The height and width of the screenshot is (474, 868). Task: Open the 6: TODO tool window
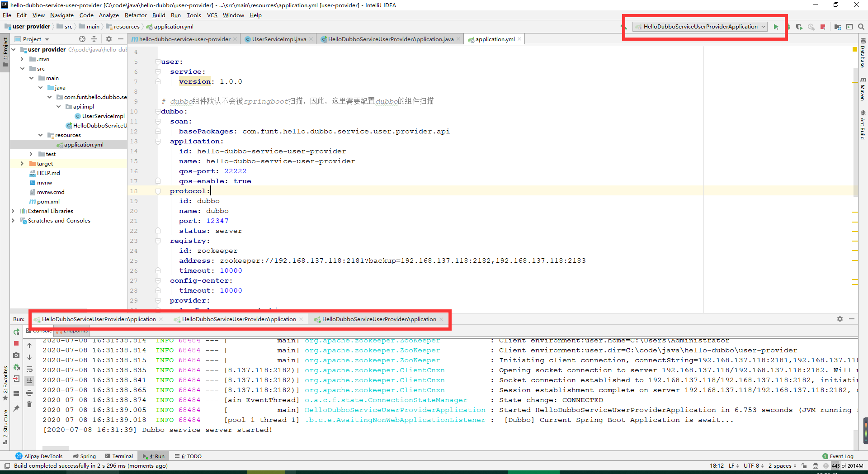(188, 456)
